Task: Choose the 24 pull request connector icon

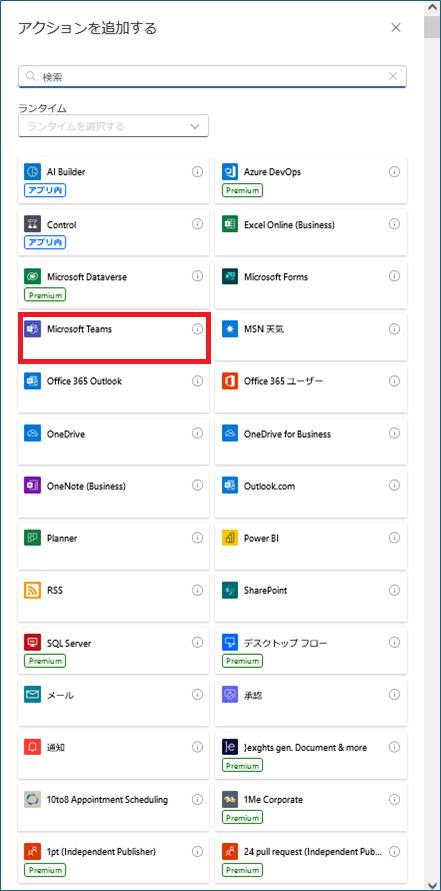Action: 230,851
